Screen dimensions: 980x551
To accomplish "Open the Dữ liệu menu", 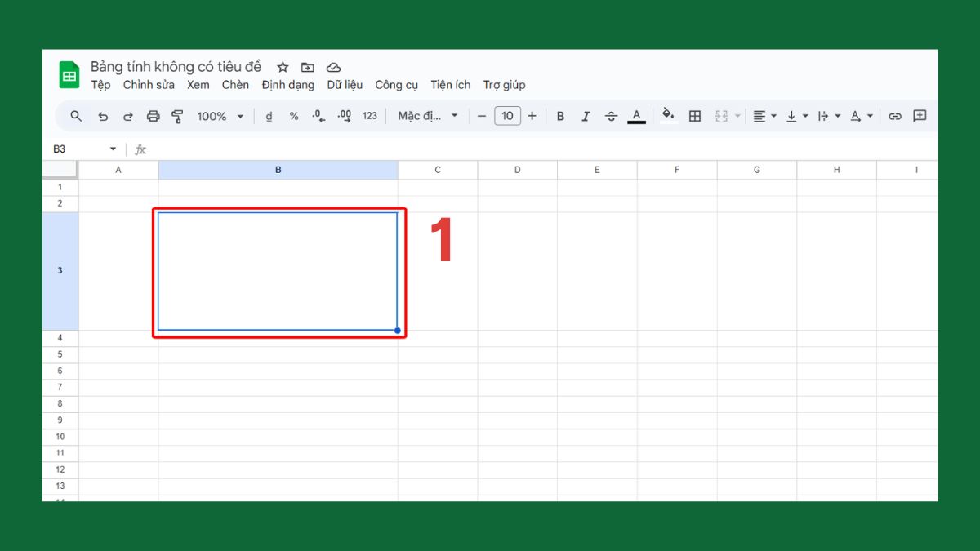I will pyautogui.click(x=345, y=84).
